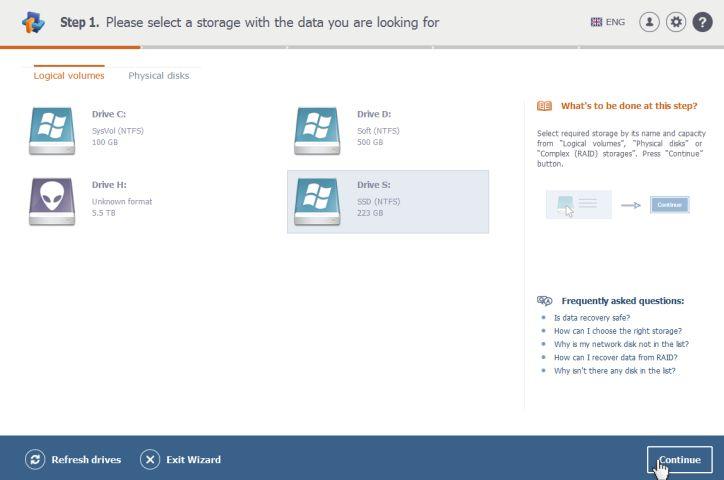The width and height of the screenshot is (724, 480).
Task: Click the application logo icon
Action: click(x=33, y=22)
